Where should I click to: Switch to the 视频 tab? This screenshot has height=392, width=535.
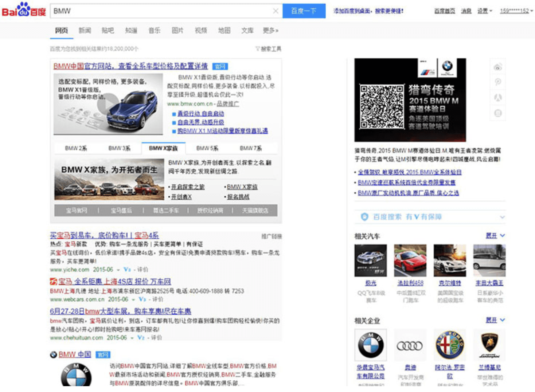[x=201, y=31]
